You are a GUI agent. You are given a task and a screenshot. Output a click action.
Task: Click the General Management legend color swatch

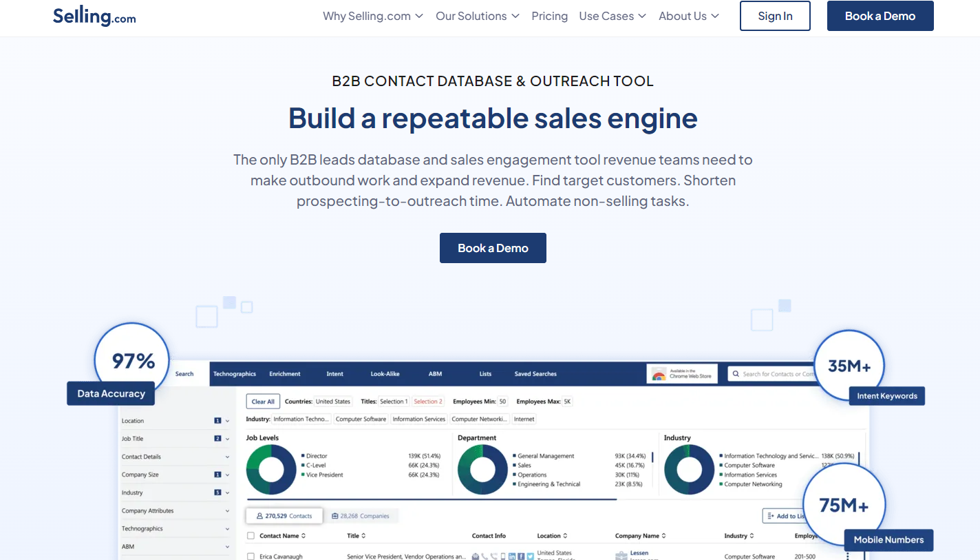coord(514,456)
